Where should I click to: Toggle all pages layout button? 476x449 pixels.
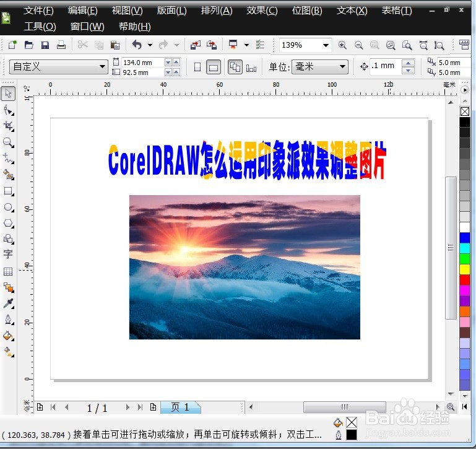point(235,67)
